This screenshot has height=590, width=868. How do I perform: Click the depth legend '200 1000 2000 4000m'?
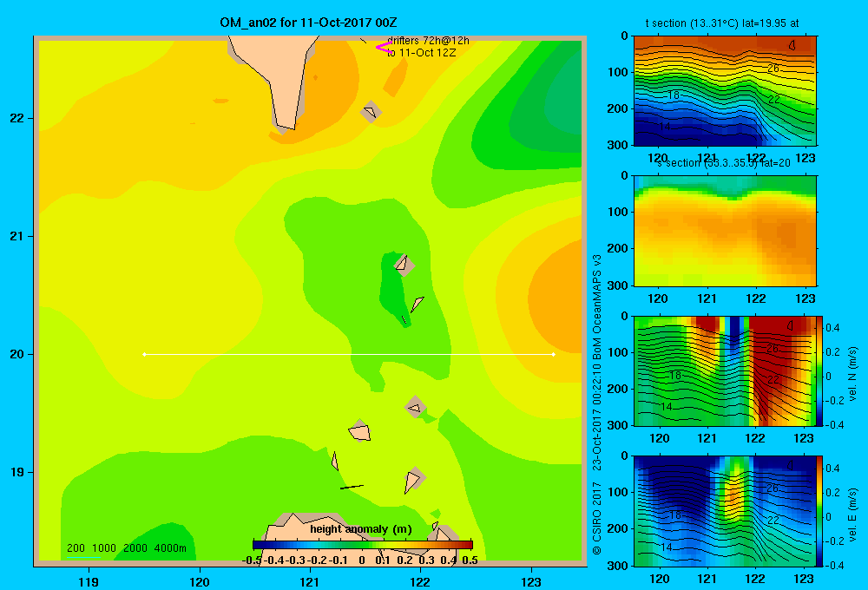coord(127,548)
